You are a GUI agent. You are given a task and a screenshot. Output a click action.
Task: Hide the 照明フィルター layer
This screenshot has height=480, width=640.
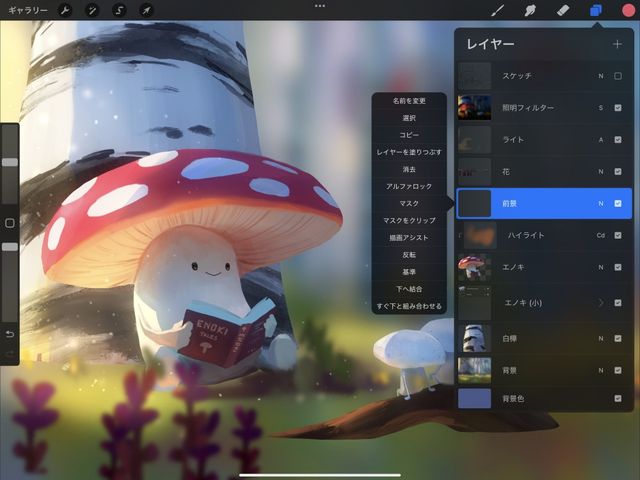point(618,108)
